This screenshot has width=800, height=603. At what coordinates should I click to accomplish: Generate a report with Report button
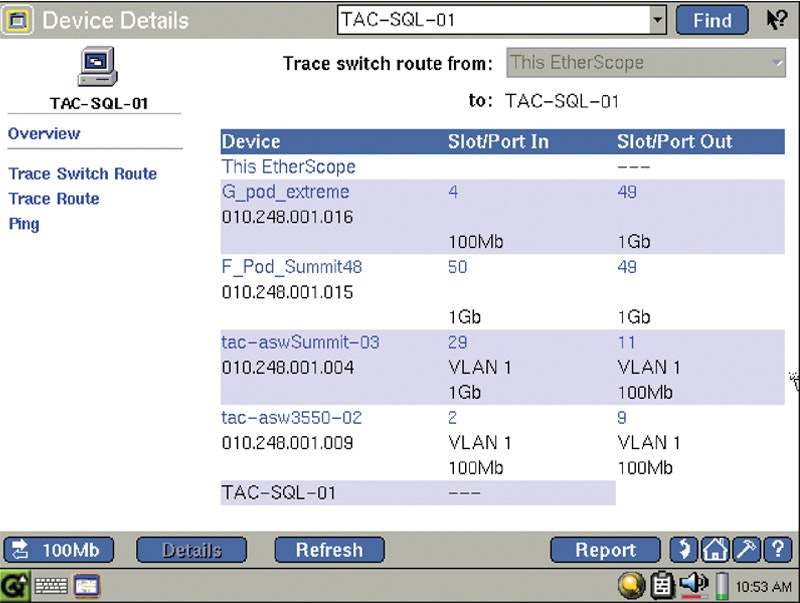605,550
